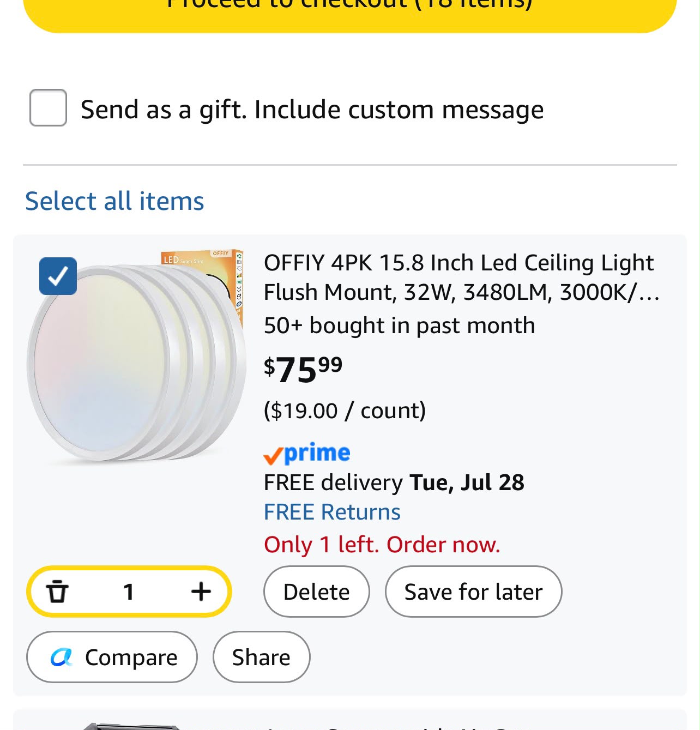Open Compare for the ceiling light
The height and width of the screenshot is (730, 700).
coord(112,657)
